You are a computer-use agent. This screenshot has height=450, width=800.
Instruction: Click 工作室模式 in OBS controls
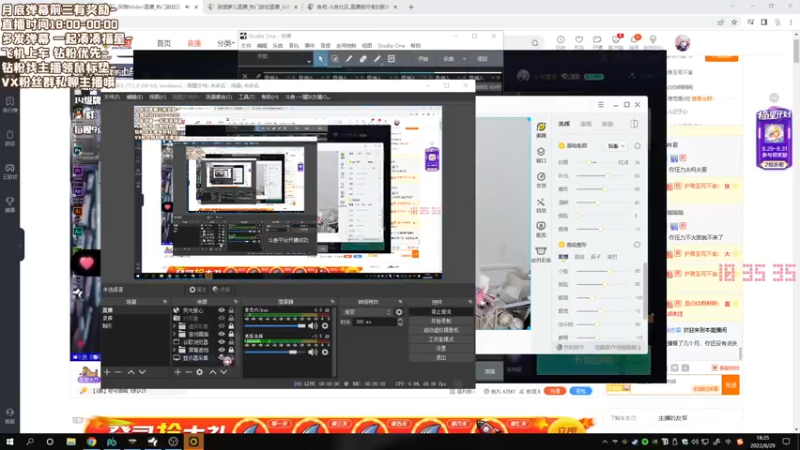[441, 339]
